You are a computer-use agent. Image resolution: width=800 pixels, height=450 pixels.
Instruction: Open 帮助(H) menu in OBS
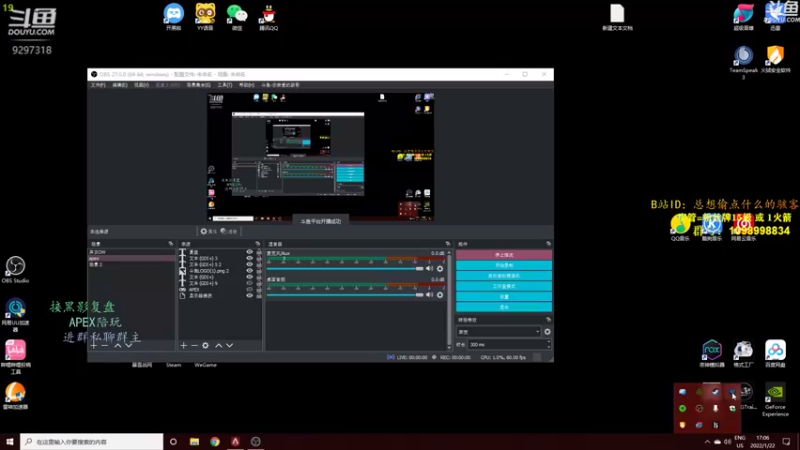[x=246, y=85]
